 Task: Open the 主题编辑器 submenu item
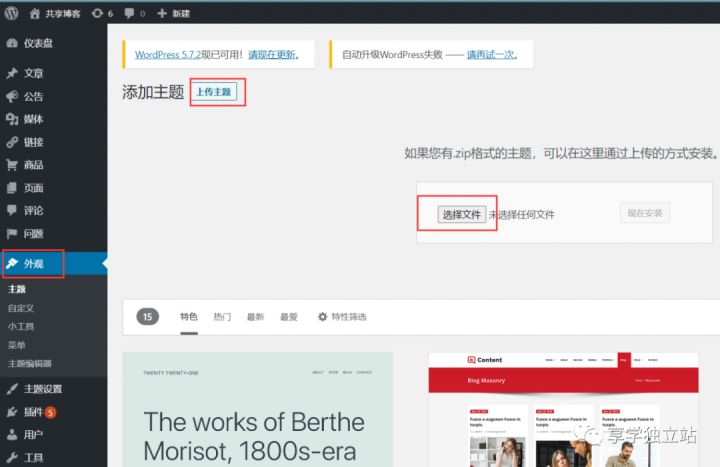click(x=30, y=363)
